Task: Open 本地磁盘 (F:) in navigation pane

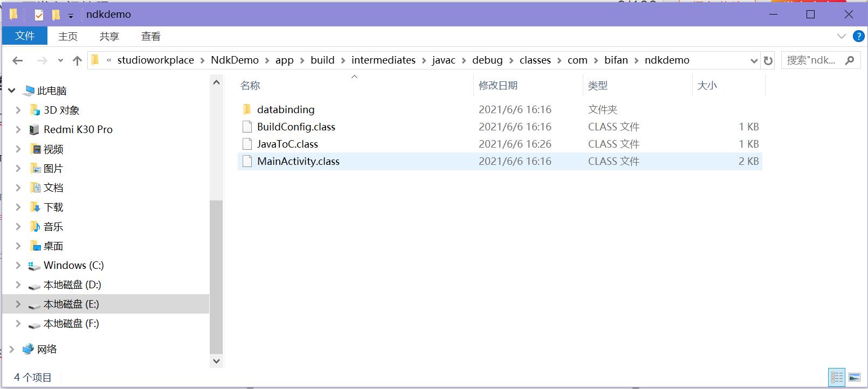Action: click(71, 323)
